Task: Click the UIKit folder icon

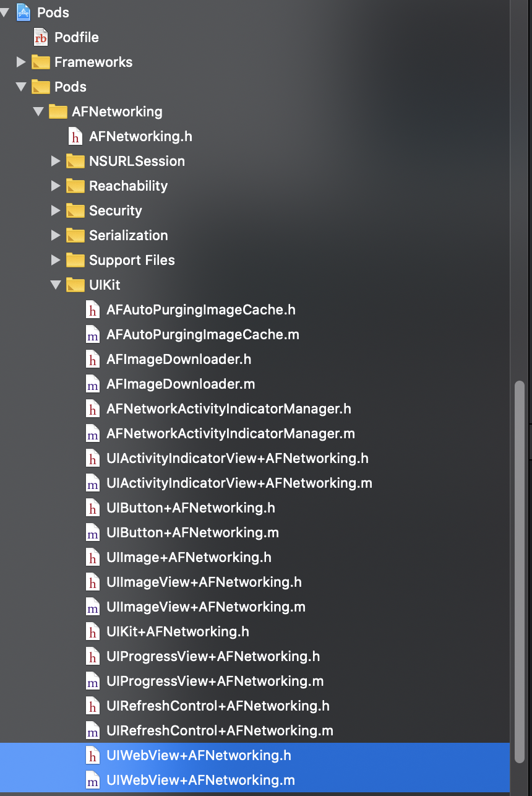Action: point(75,284)
